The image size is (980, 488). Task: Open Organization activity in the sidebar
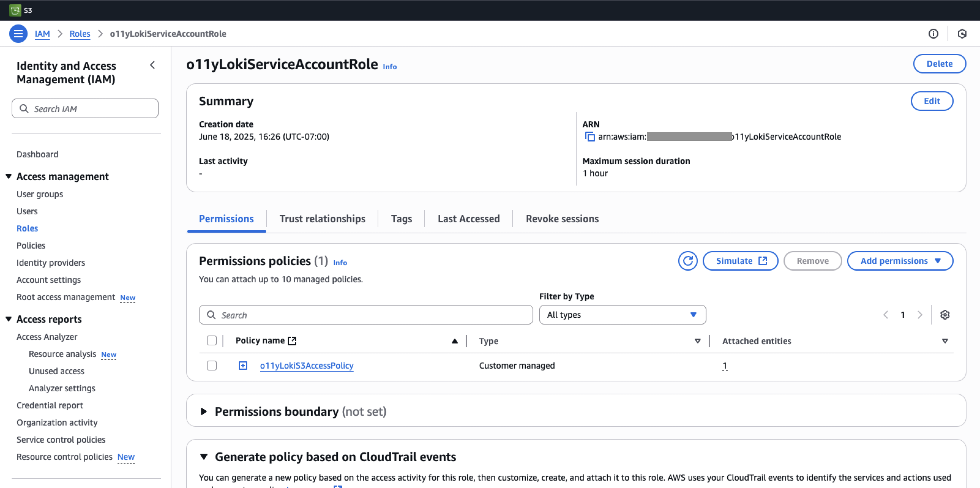click(57, 422)
